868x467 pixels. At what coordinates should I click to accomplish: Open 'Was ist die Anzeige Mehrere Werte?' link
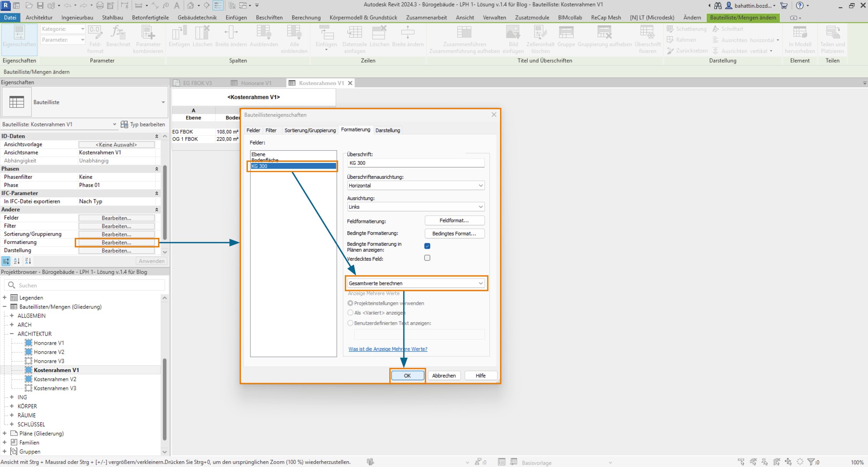point(388,349)
